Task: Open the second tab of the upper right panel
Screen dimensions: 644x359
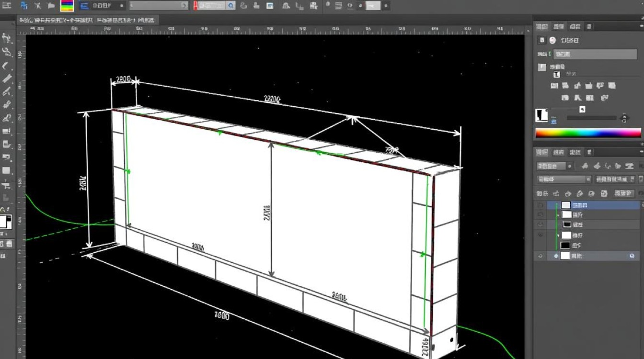Action: tap(559, 27)
